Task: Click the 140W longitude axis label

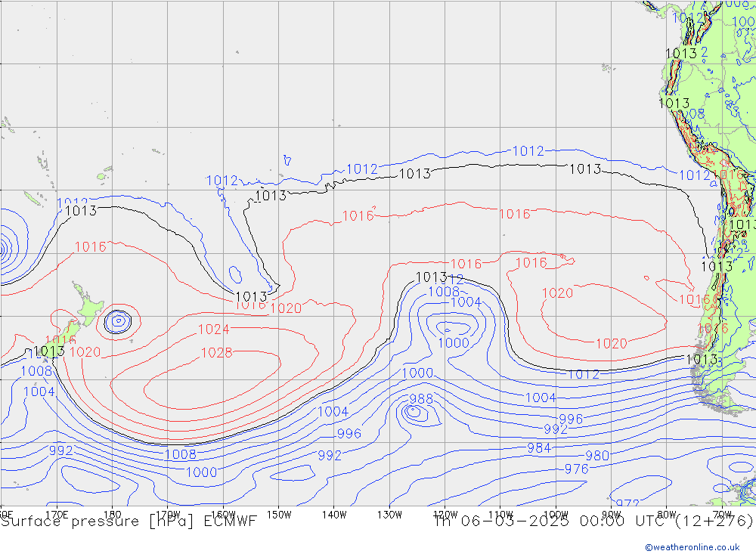Action: click(334, 515)
